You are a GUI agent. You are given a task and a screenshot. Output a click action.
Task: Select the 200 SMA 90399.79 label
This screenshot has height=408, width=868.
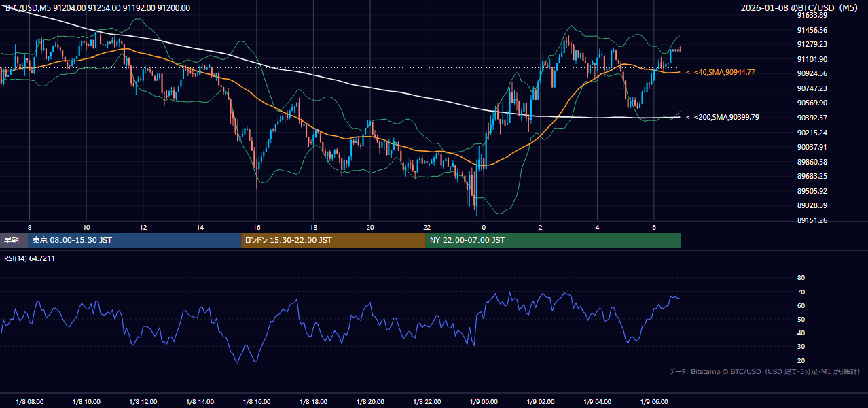[723, 118]
